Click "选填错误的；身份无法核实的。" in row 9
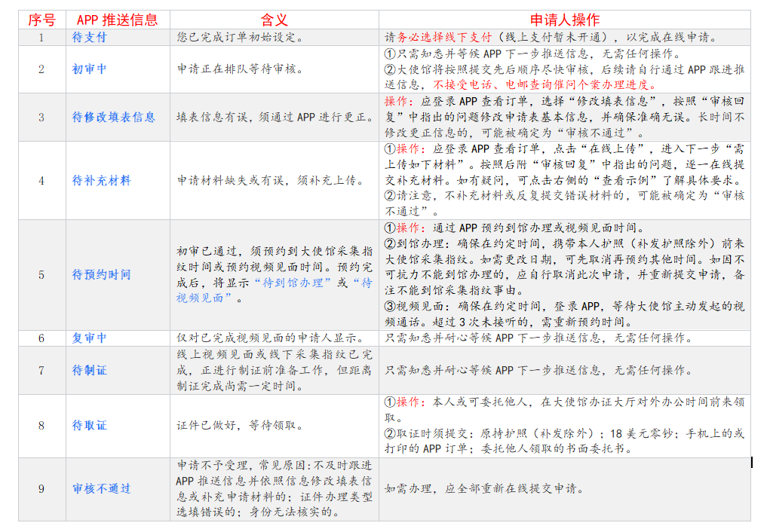 (x=259, y=512)
